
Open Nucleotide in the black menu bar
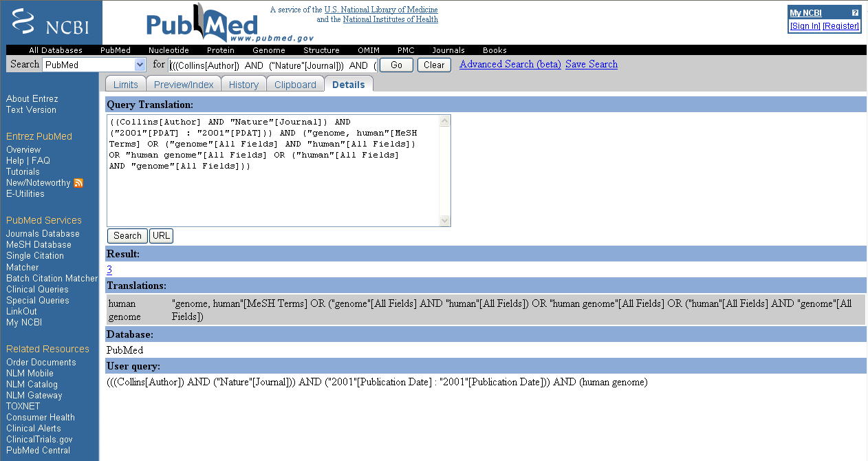[169, 50]
